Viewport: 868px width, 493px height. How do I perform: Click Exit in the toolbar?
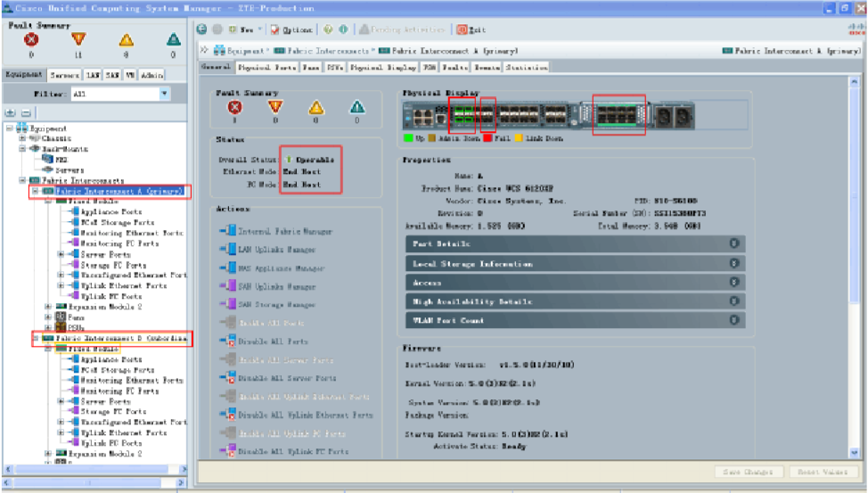pos(471,29)
